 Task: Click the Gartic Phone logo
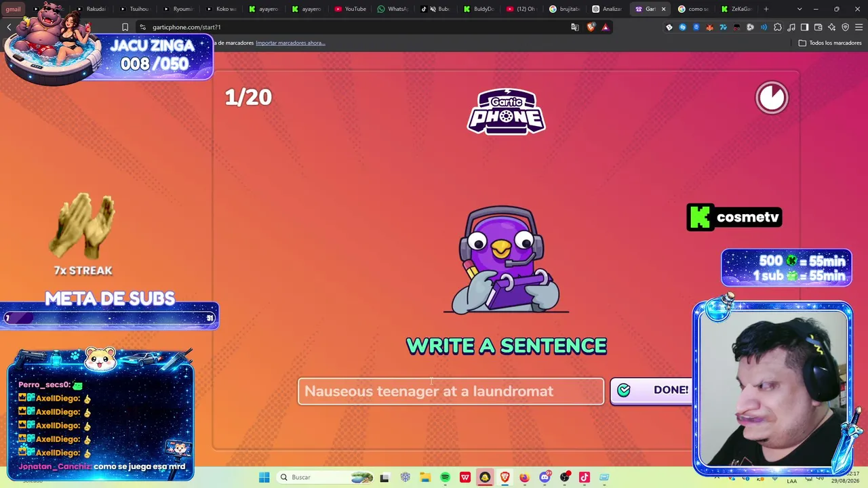point(506,112)
